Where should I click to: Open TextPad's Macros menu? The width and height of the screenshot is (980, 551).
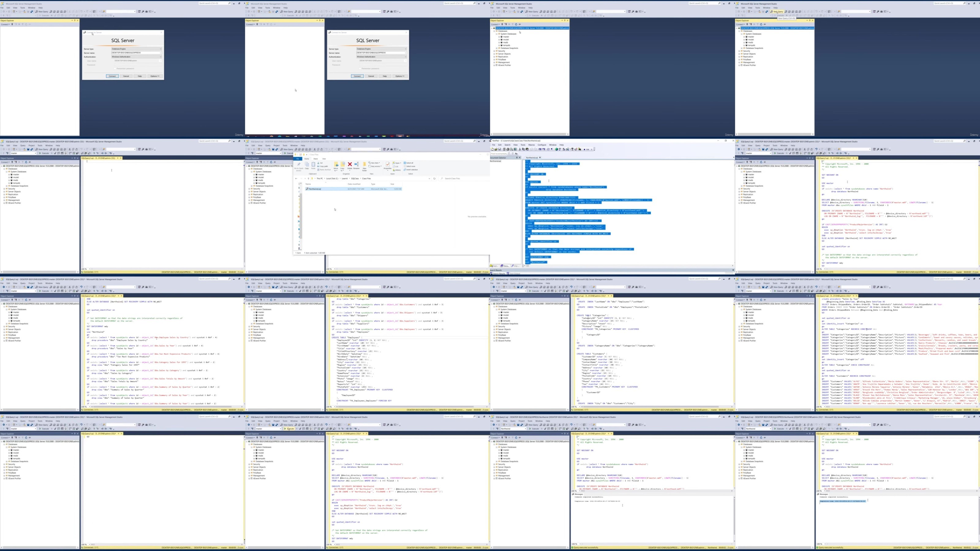point(532,145)
